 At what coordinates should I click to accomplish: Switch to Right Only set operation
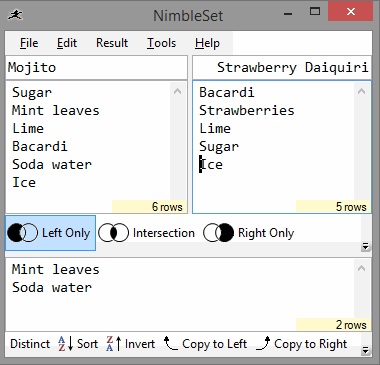coord(249,233)
